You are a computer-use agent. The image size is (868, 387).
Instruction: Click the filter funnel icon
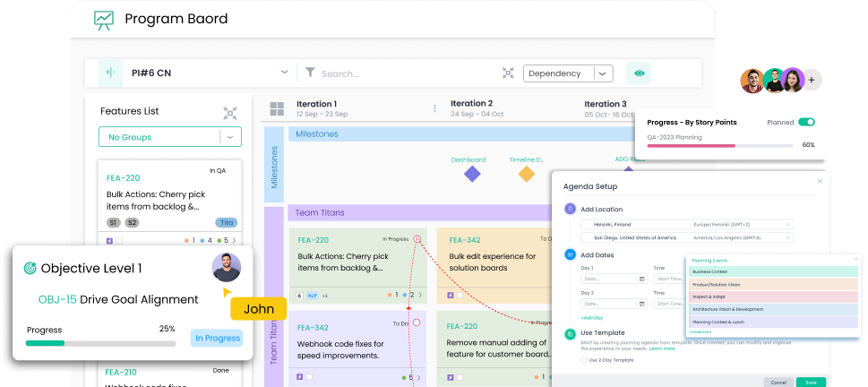tap(311, 73)
